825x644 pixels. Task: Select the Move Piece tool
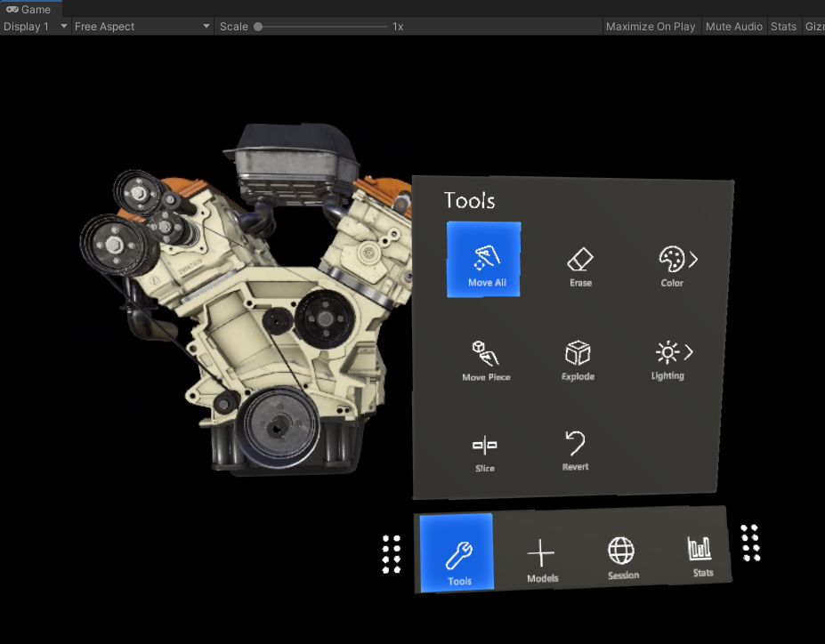point(484,356)
